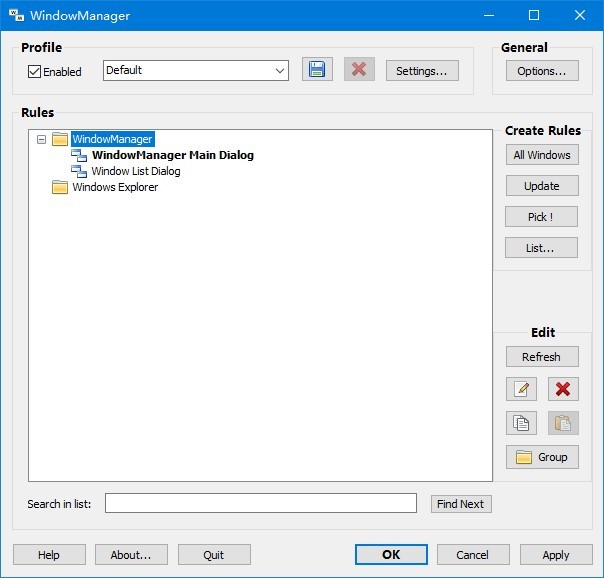604x578 pixels.
Task: Select the Windows Explorer group
Action: [115, 187]
